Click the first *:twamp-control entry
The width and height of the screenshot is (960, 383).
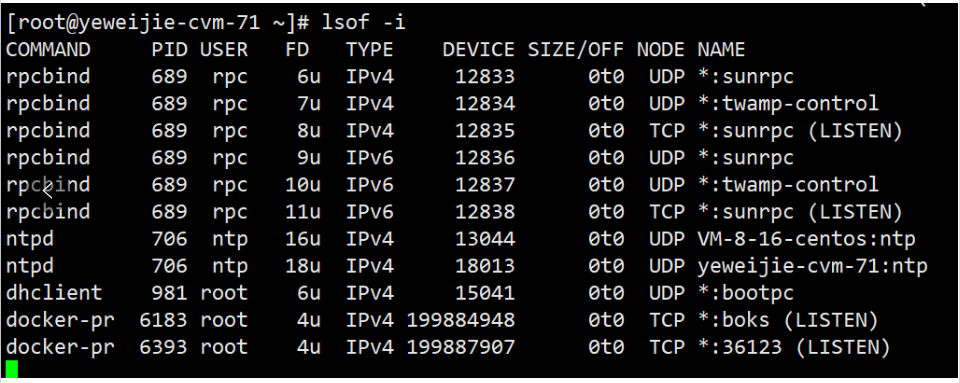pos(787,103)
